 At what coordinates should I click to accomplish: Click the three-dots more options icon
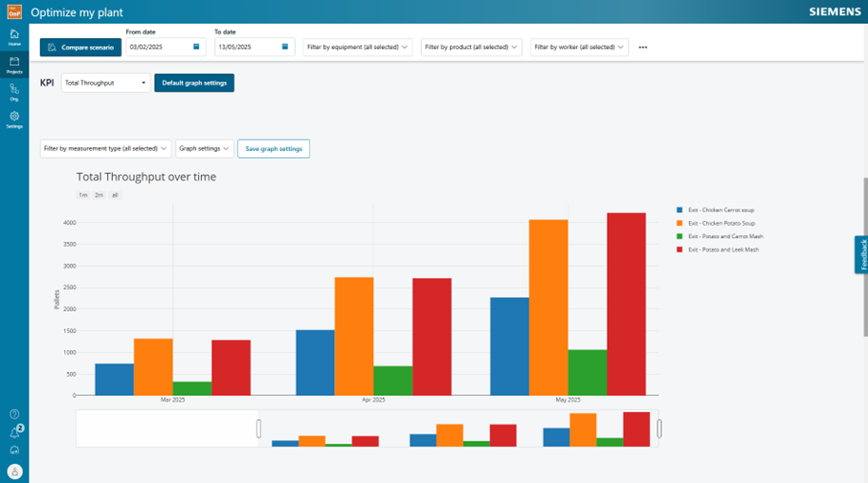(x=642, y=47)
